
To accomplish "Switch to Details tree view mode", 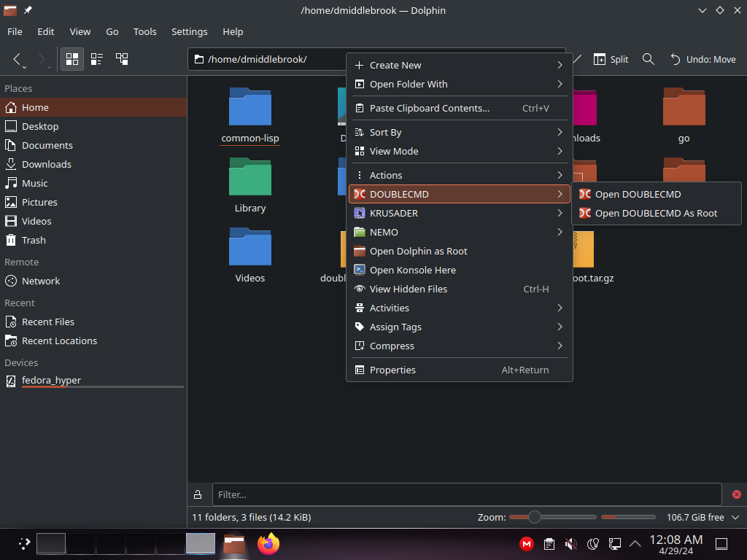I will (x=122, y=59).
